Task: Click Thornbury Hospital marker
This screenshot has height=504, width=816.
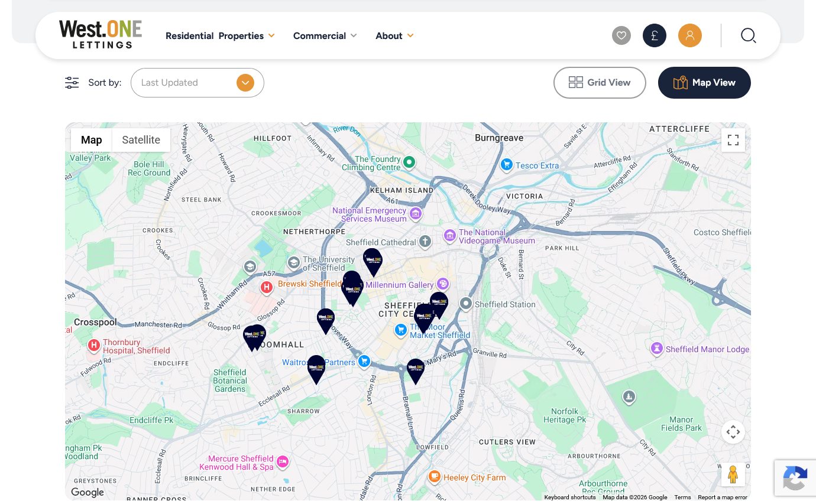Action: coord(93,345)
